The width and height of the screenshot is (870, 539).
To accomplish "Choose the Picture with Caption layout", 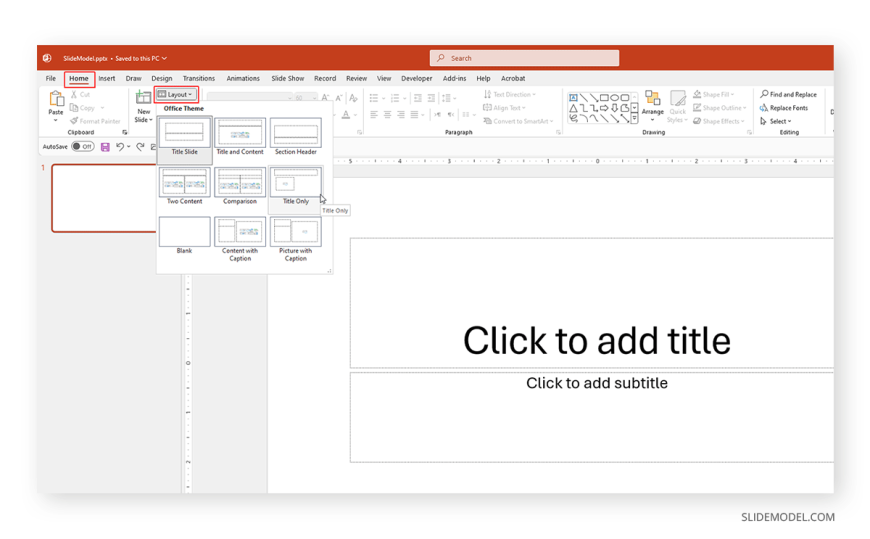I will click(x=296, y=239).
